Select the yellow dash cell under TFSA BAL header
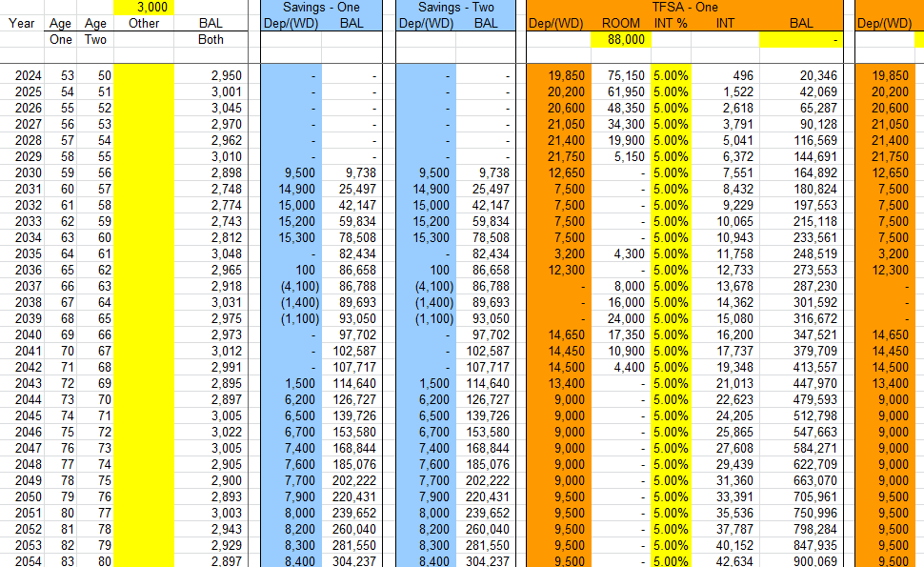Viewport: 924px width, 567px height. [801, 40]
